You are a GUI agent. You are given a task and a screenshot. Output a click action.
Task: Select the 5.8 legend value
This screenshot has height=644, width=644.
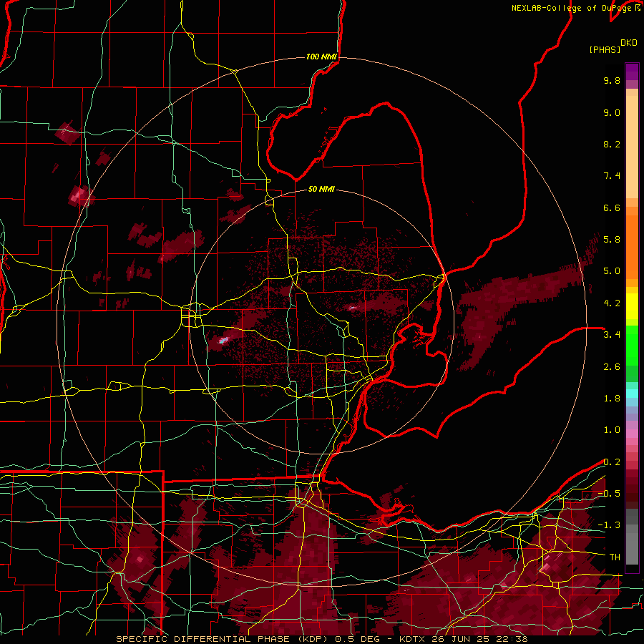click(612, 240)
